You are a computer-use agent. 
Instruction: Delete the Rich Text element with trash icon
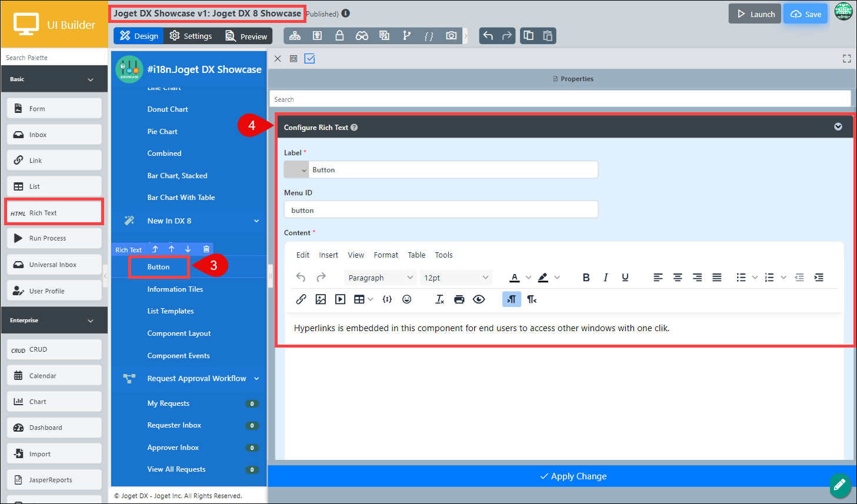click(x=206, y=249)
